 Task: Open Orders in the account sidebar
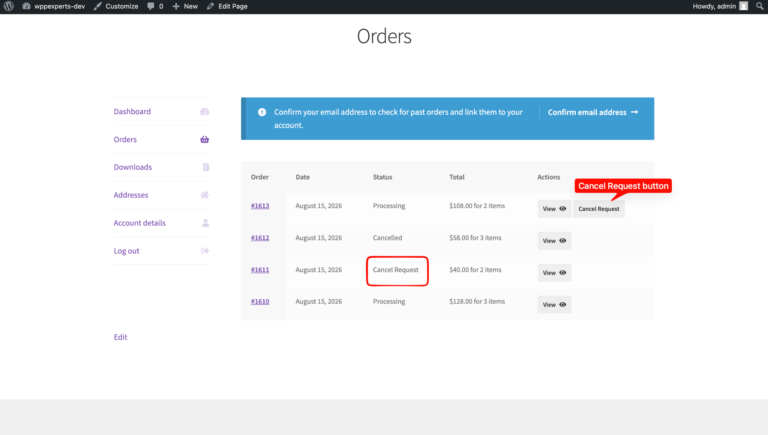[125, 140]
